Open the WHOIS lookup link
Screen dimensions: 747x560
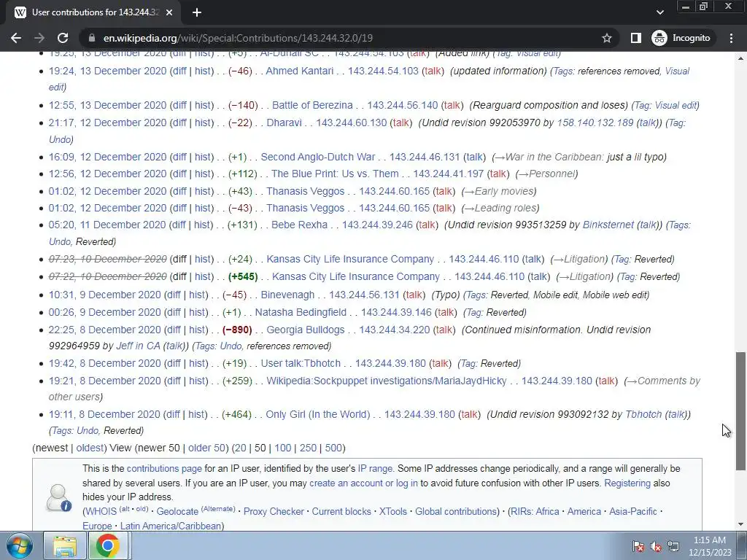tap(101, 511)
